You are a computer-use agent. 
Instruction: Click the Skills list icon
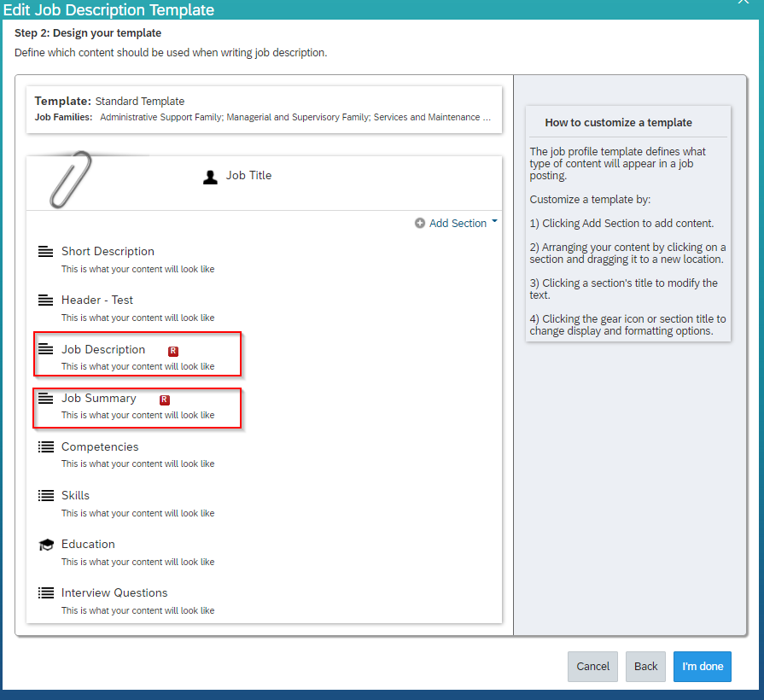tap(46, 495)
